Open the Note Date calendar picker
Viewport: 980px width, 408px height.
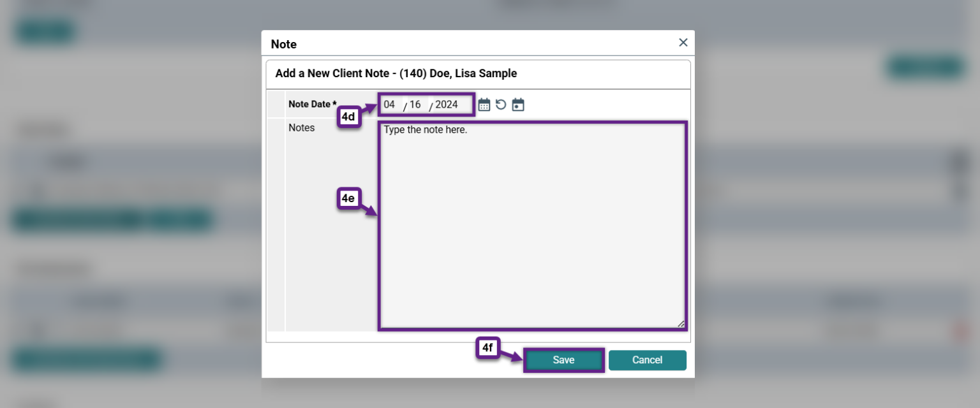tap(484, 105)
